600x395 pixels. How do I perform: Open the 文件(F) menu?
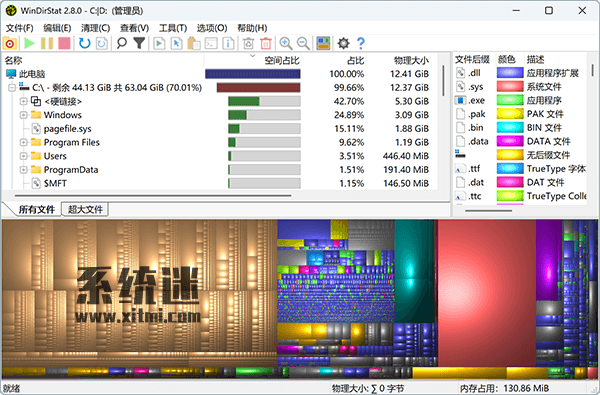[x=20, y=28]
